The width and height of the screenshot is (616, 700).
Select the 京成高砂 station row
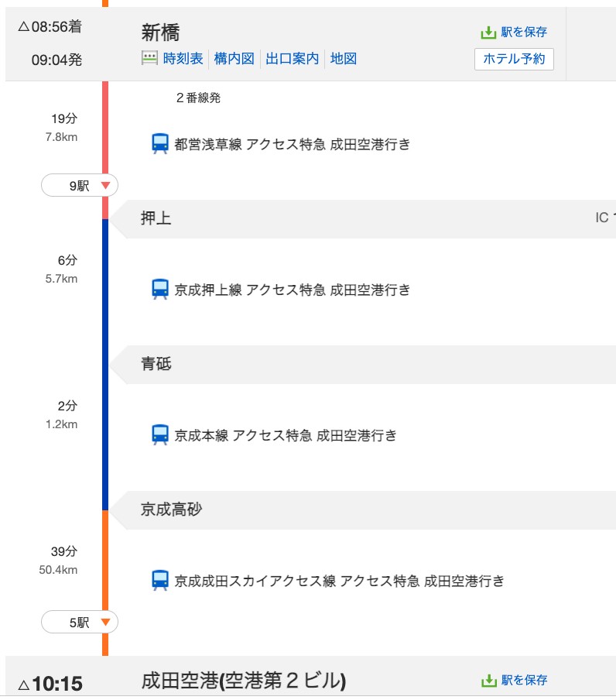pos(363,510)
